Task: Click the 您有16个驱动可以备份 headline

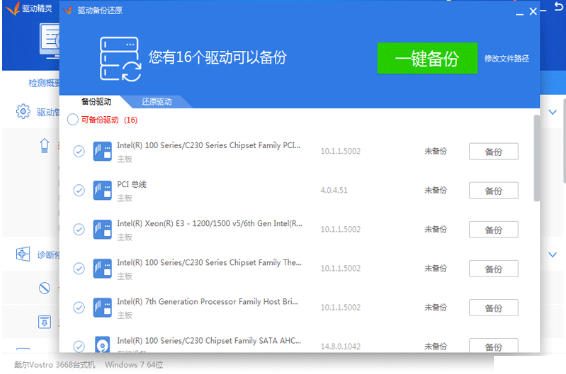Action: (x=218, y=57)
